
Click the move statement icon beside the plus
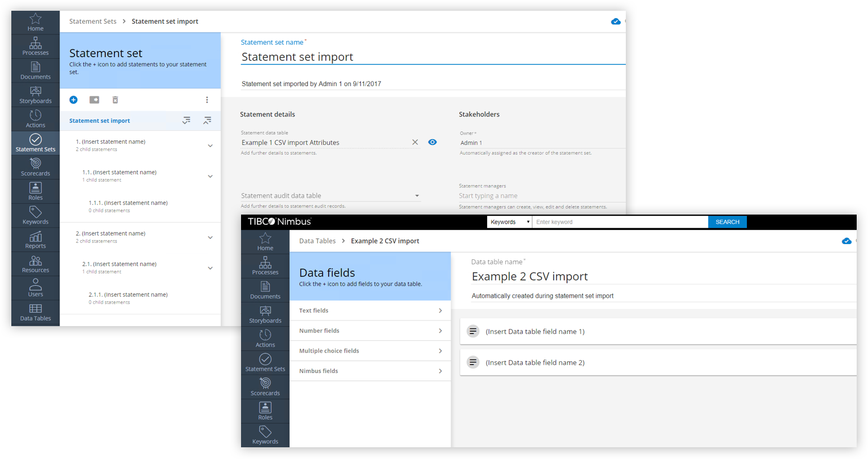tap(94, 100)
